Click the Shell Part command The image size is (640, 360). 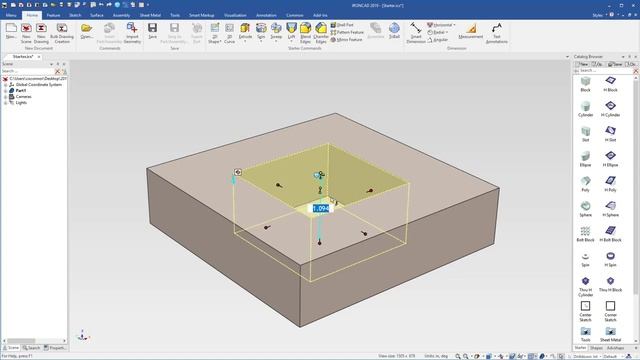click(x=342, y=25)
